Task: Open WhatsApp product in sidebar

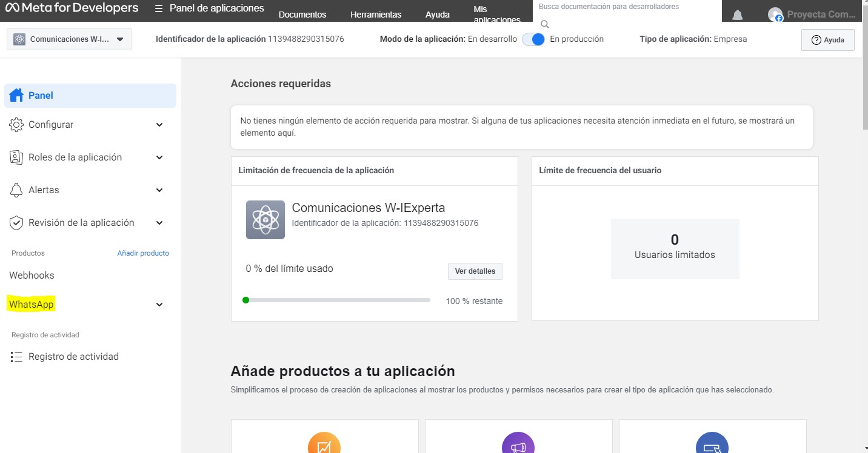Action: [32, 304]
